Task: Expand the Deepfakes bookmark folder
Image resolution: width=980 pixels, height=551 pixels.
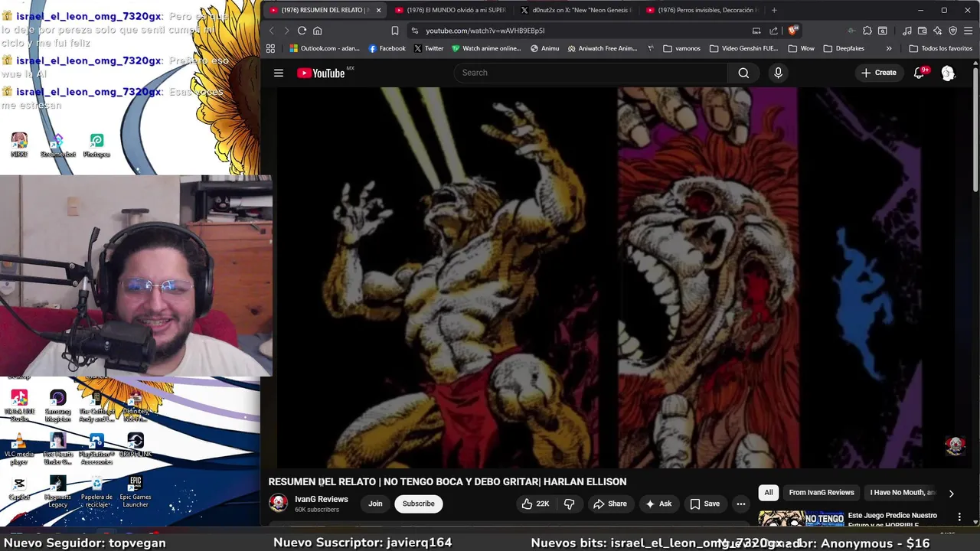Action: click(x=844, y=48)
